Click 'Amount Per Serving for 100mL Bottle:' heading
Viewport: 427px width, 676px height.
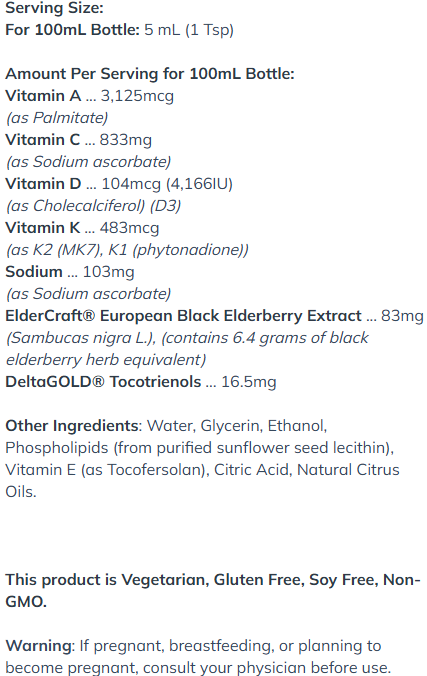[x=150, y=74]
